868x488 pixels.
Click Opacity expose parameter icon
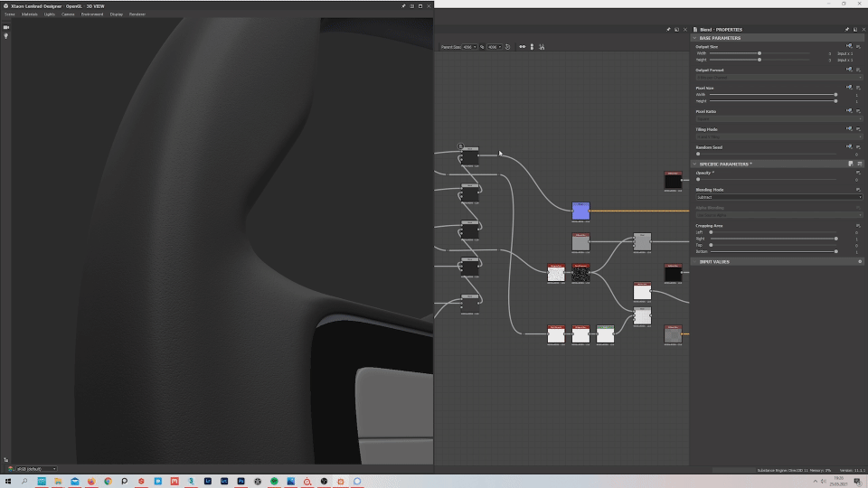click(x=859, y=173)
